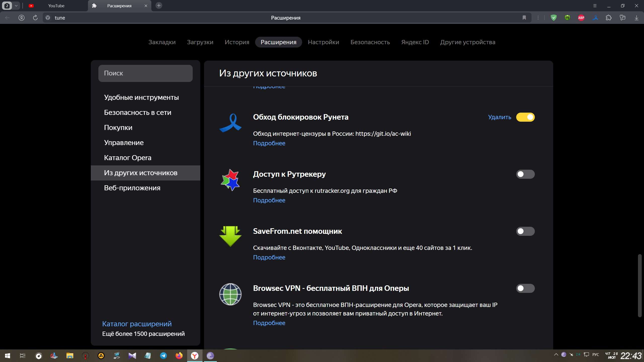The width and height of the screenshot is (644, 362).
Task: Open the extensions puzzle icon in toolbar
Action: tap(609, 18)
